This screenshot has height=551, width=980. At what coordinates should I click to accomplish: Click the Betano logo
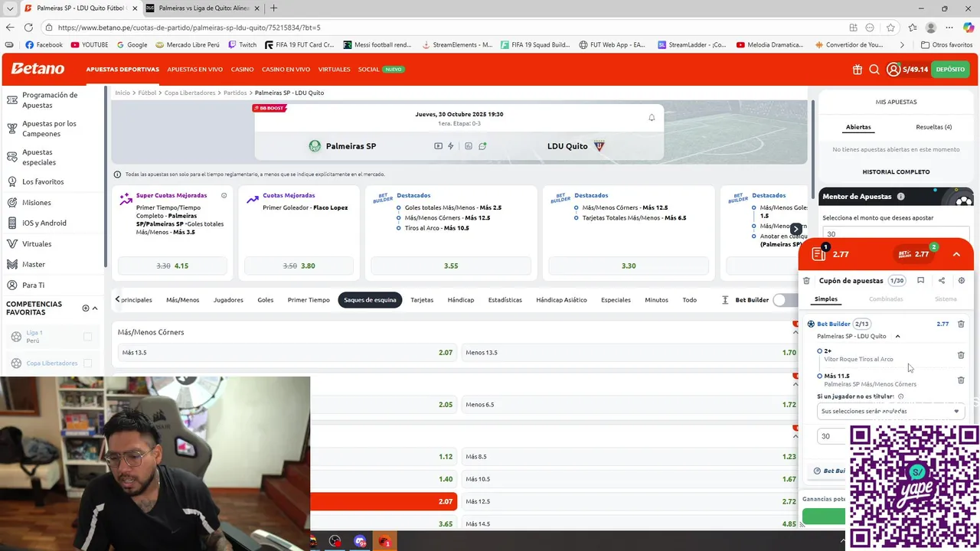click(38, 69)
